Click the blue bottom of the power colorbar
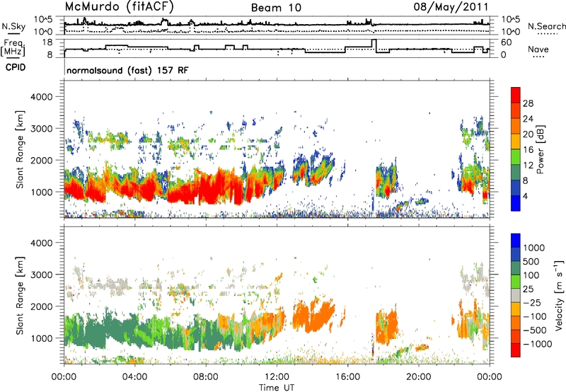The height and width of the screenshot is (392, 566). [x=516, y=203]
